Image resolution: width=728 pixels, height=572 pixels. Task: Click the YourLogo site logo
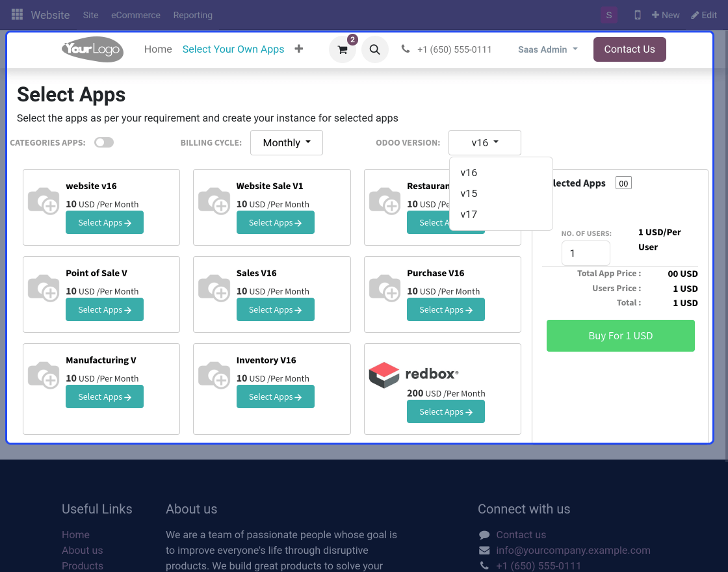(93, 49)
